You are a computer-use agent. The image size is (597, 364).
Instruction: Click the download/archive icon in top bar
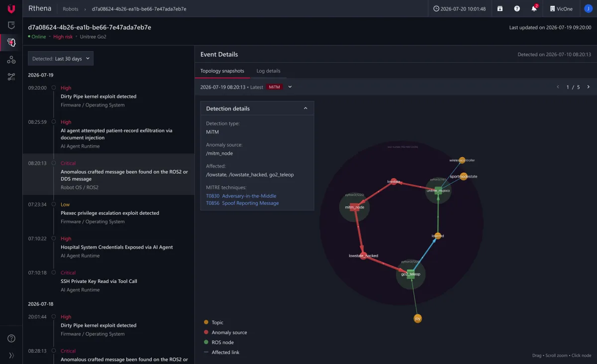tap(500, 8)
